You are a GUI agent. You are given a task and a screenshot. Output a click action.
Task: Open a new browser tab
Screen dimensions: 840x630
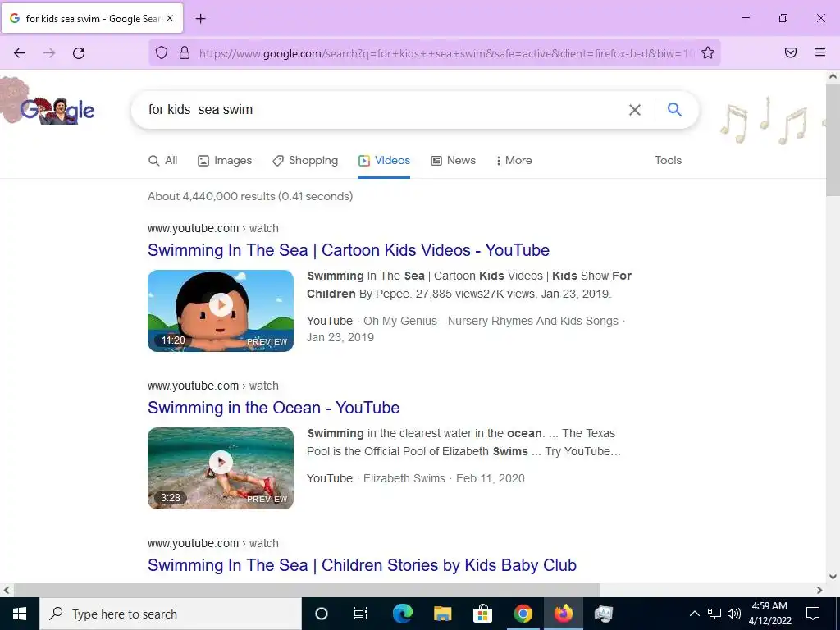[201, 19]
